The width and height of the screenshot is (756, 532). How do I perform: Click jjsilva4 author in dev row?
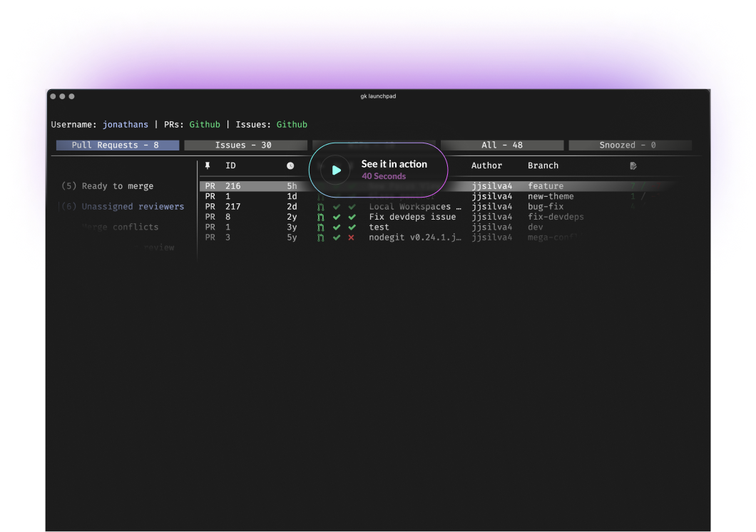[492, 227]
